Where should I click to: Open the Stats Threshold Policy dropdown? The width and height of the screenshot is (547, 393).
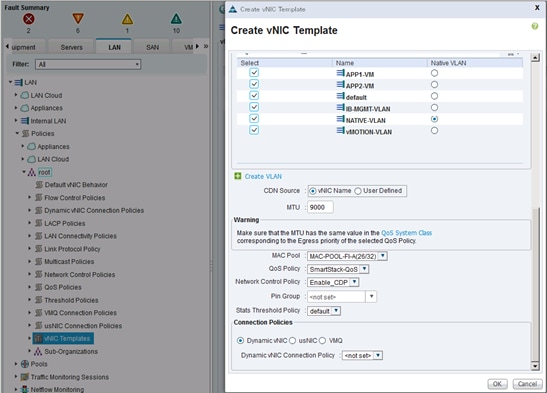(x=336, y=310)
